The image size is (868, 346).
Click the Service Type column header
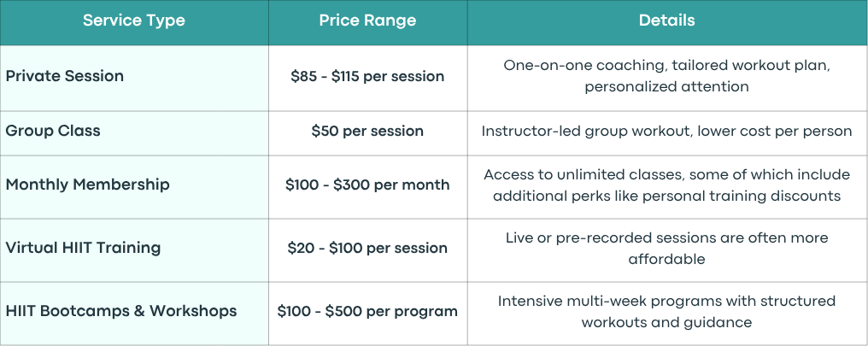click(x=134, y=21)
